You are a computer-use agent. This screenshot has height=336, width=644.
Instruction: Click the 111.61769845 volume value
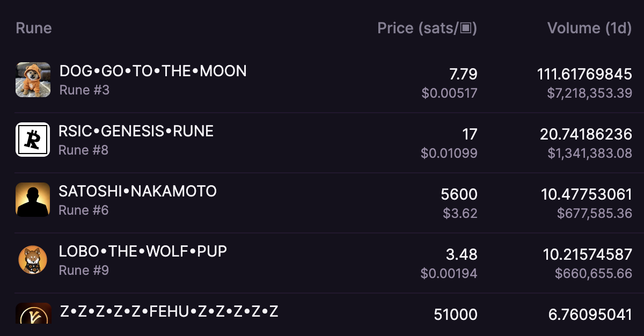click(x=584, y=74)
